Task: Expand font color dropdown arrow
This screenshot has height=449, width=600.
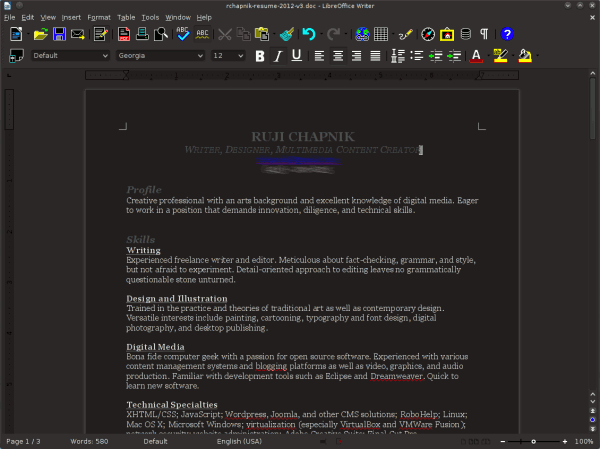Action: 488,56
